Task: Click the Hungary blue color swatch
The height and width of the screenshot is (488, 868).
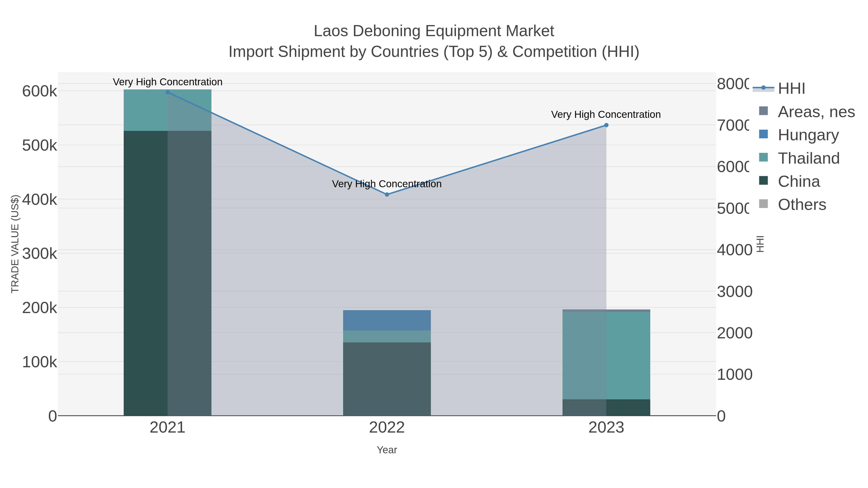Action: click(x=764, y=134)
